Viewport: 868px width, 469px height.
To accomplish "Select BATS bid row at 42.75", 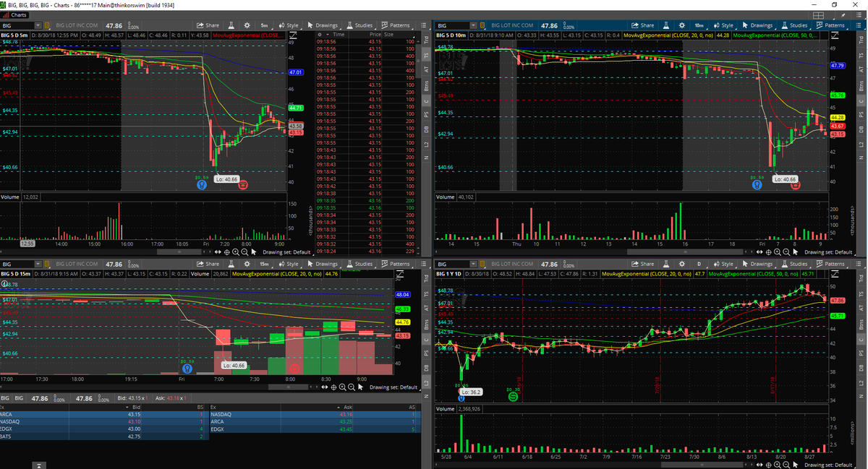I will pos(103,436).
